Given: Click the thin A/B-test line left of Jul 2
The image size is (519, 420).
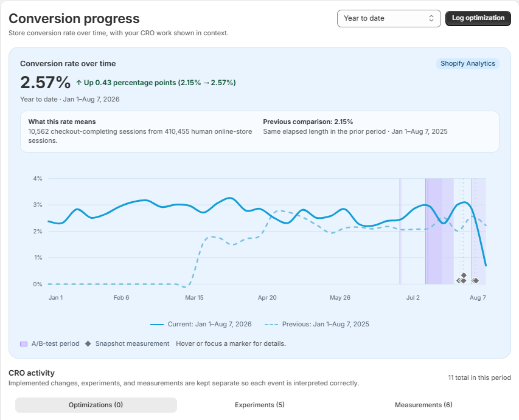Looking at the screenshot, I should coord(400,231).
